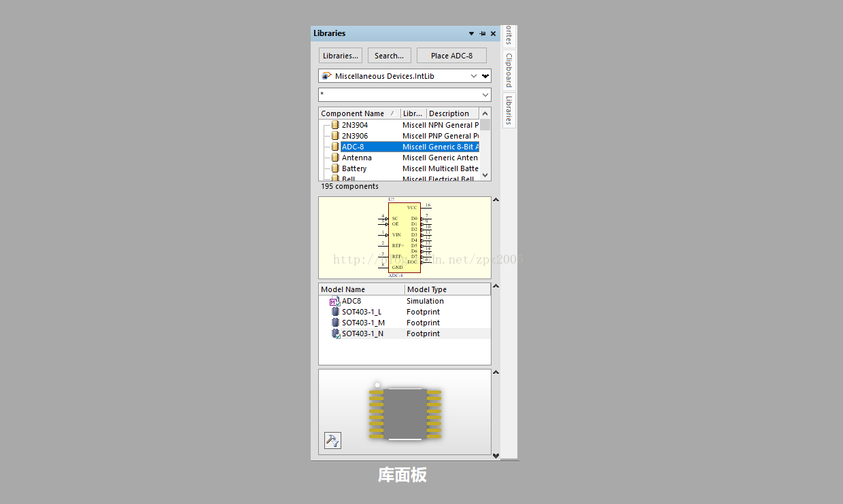Click 'Miscell Multicell Batte' description cell
This screenshot has height=504, width=843.
point(441,168)
